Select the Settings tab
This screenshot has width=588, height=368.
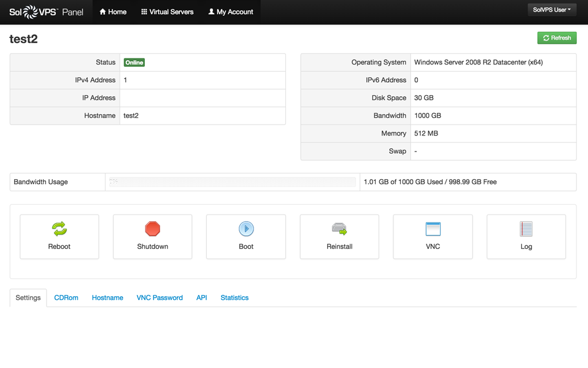(x=28, y=297)
